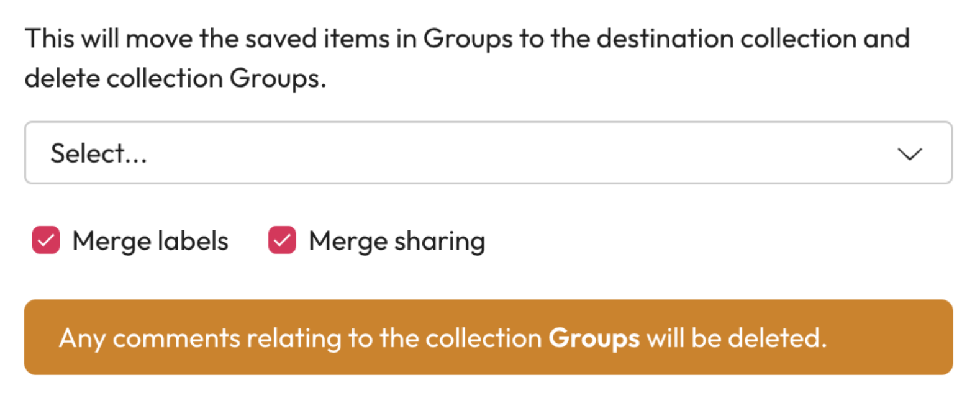Click the "Select..." placeholder text
Viewport: 980px width, 393px height.
tap(99, 153)
